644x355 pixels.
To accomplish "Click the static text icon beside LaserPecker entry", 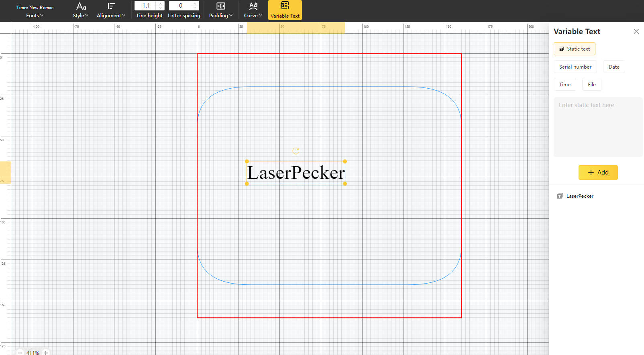I will 560,196.
